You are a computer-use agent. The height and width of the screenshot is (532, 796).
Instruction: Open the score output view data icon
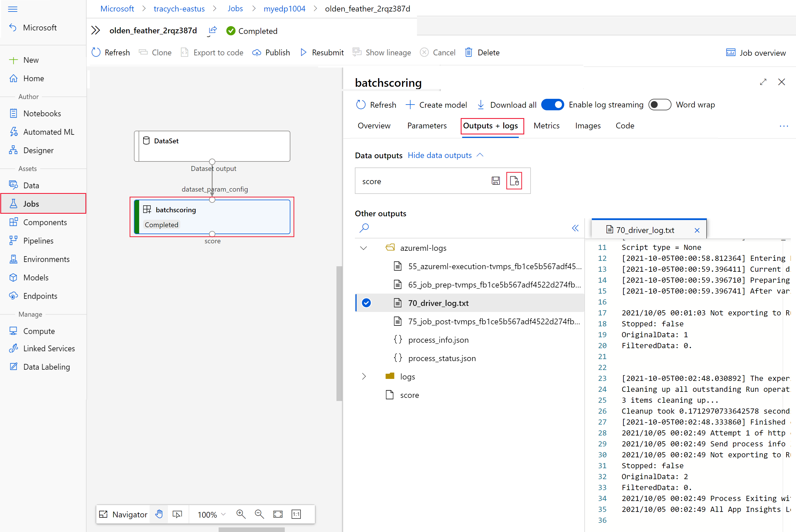pos(514,181)
